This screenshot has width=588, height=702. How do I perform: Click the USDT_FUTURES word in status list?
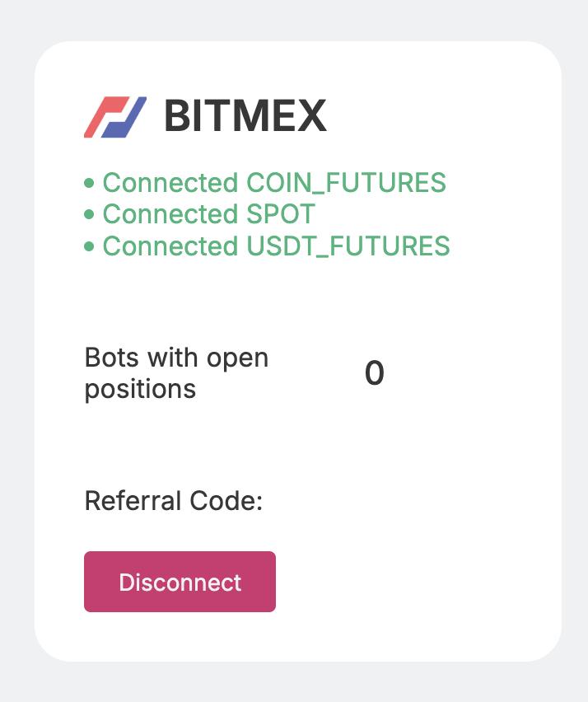(348, 246)
